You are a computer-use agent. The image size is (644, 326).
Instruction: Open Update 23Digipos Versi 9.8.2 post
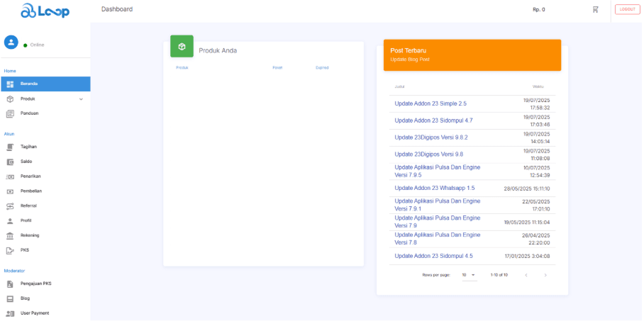pyautogui.click(x=431, y=137)
